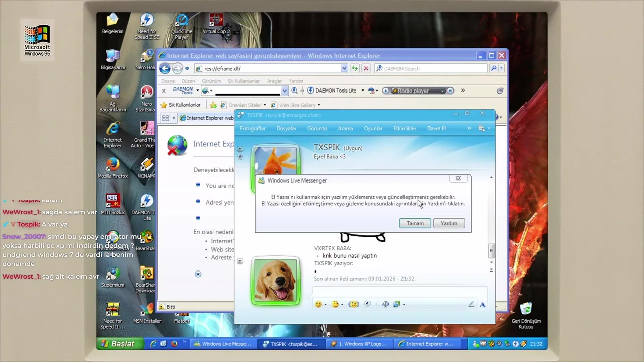The height and width of the screenshot is (362, 644).
Task: Open Dosya menu in Internet Explorer
Action: click(x=168, y=81)
